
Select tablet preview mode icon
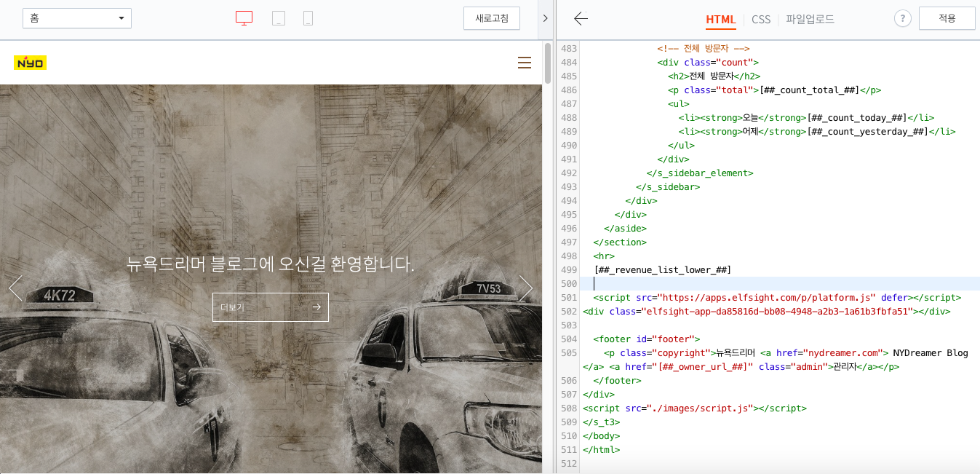279,18
